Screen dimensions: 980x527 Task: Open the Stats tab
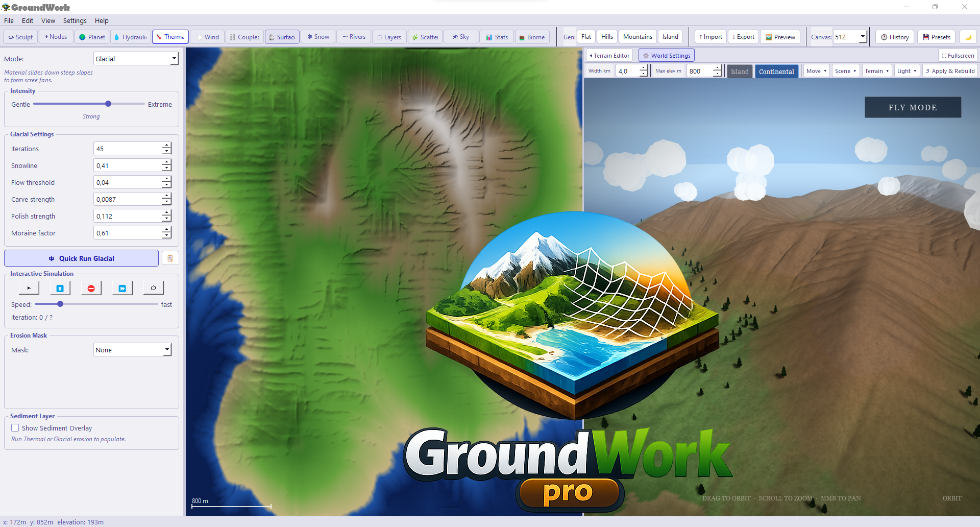pyautogui.click(x=497, y=37)
